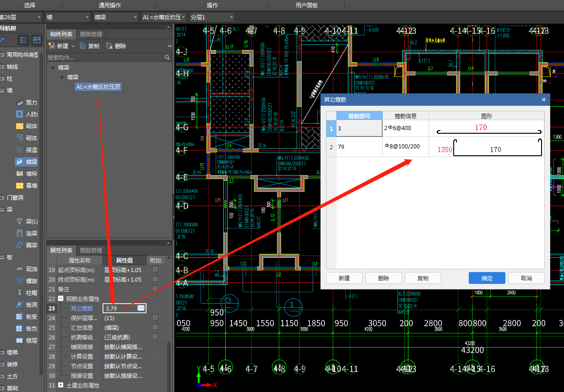Select the 幕墙 curtain wall icon

pyautogui.click(x=20, y=185)
